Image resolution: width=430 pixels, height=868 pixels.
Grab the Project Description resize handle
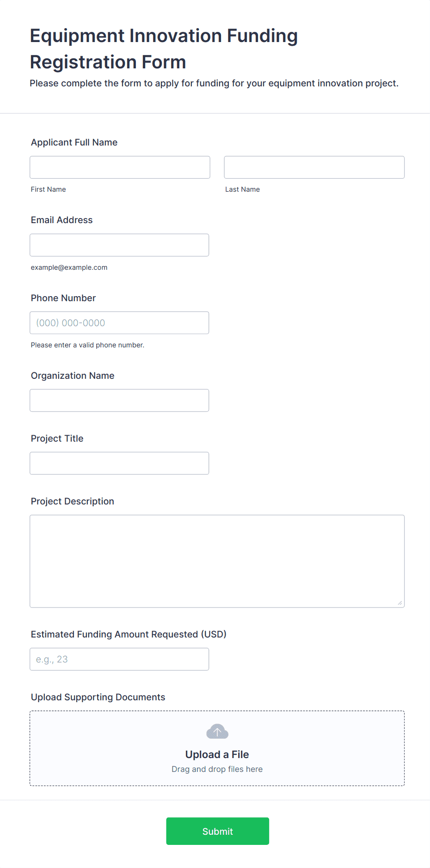tap(399, 602)
